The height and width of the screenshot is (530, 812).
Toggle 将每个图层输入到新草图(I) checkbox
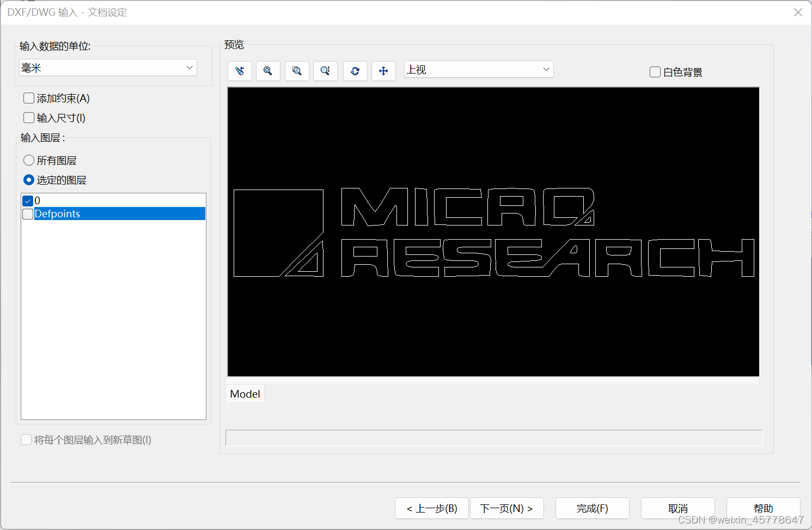pos(26,440)
